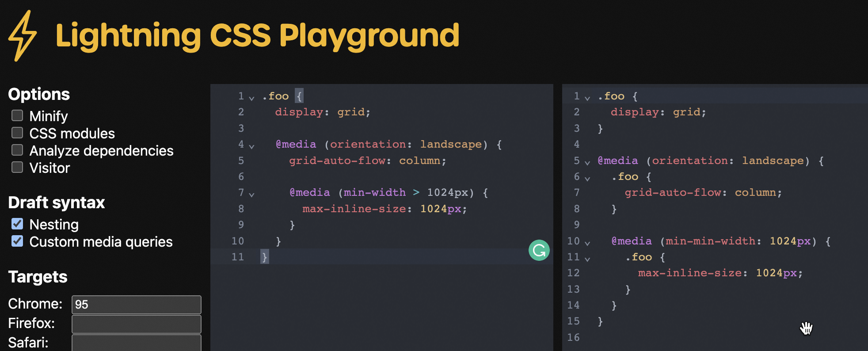Uncheck the Nesting draft syntax checkbox

coord(17,224)
